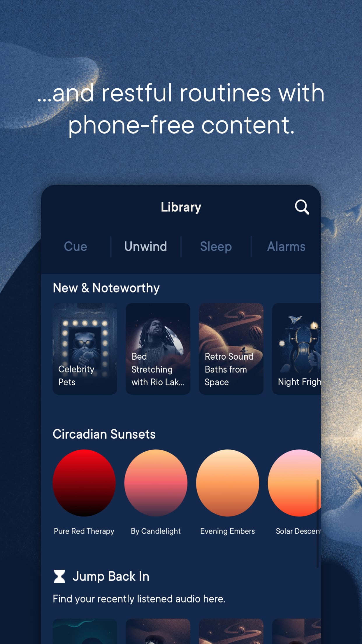Screen dimensions: 362x644
Task: Switch to the Cue tab
Action: 75,246
